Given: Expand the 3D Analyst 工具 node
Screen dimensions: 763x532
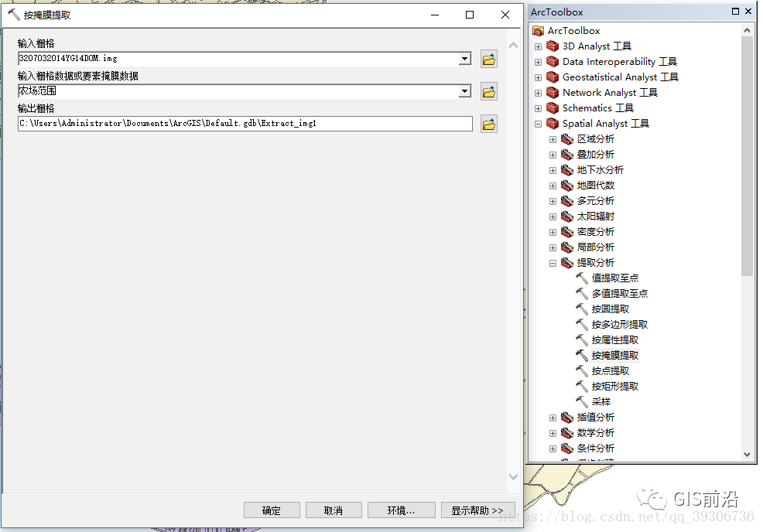Looking at the screenshot, I should click(538, 46).
